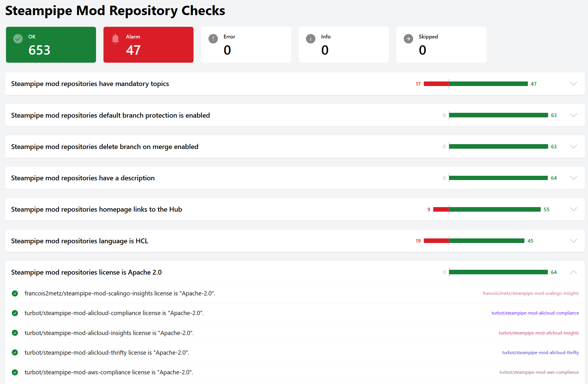Click green OK bar on homepage links row

(495, 209)
